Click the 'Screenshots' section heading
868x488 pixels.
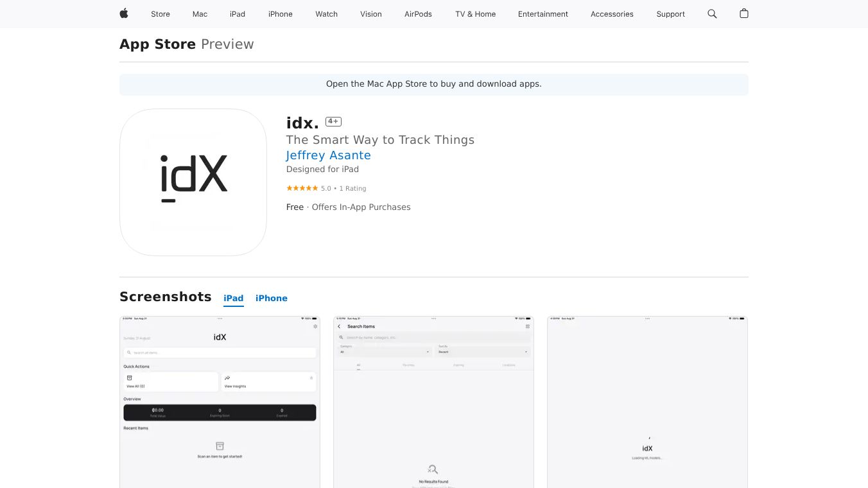[166, 297]
